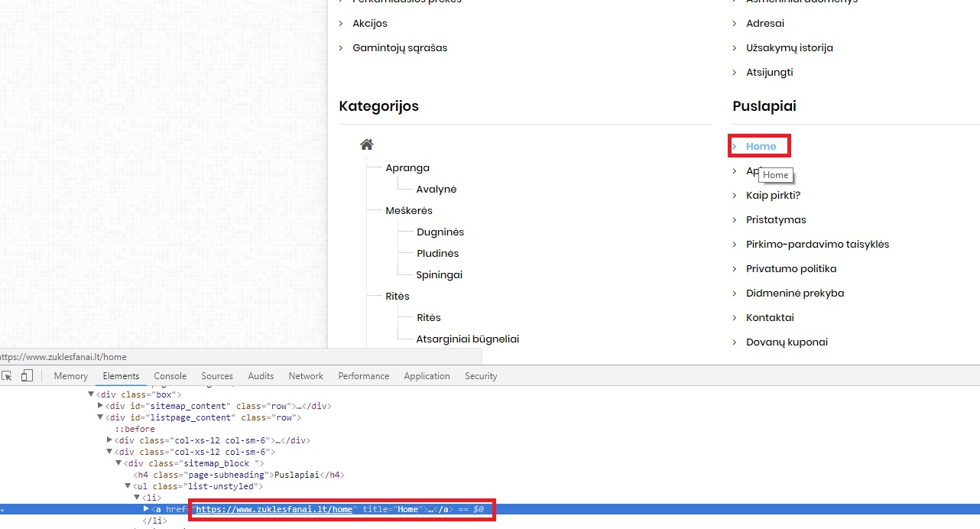Toggle the device toolbar icon in DevTools
This screenshot has width=980, height=529.
pos(27,375)
